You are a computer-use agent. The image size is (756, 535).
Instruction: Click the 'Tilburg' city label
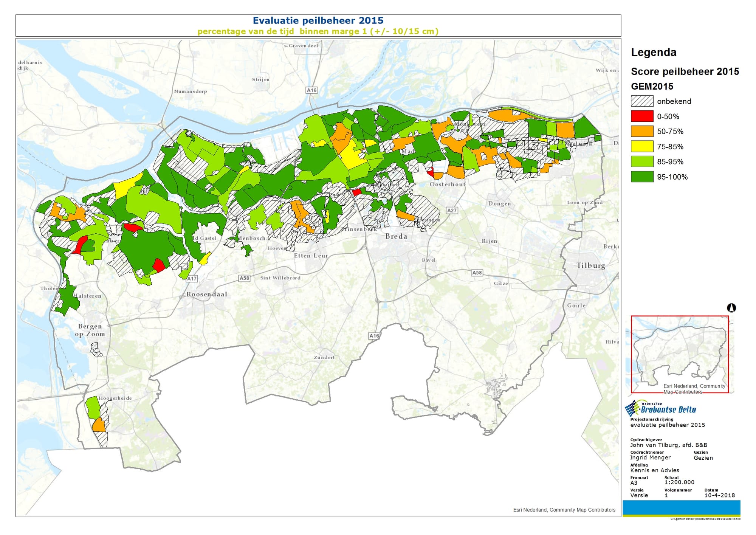coord(591,266)
